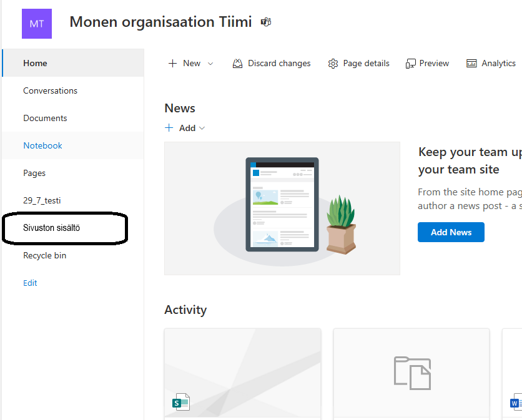This screenshot has height=420, width=522.
Task: Open the folder activity card thumbnail
Action: click(411, 373)
